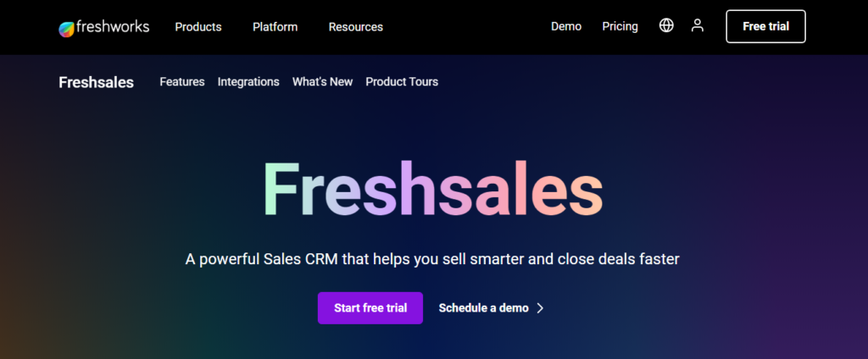Click the arrow beside Schedule a demo

[x=541, y=308]
